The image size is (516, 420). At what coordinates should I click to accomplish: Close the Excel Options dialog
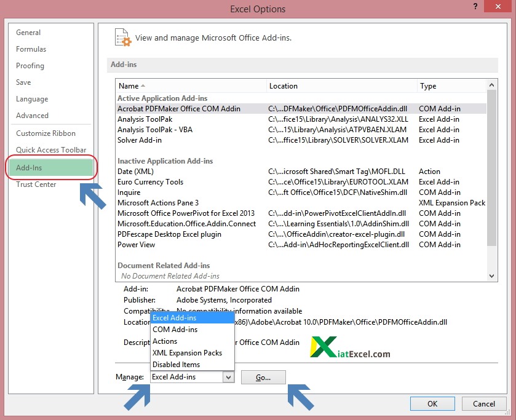pyautogui.click(x=498, y=6)
